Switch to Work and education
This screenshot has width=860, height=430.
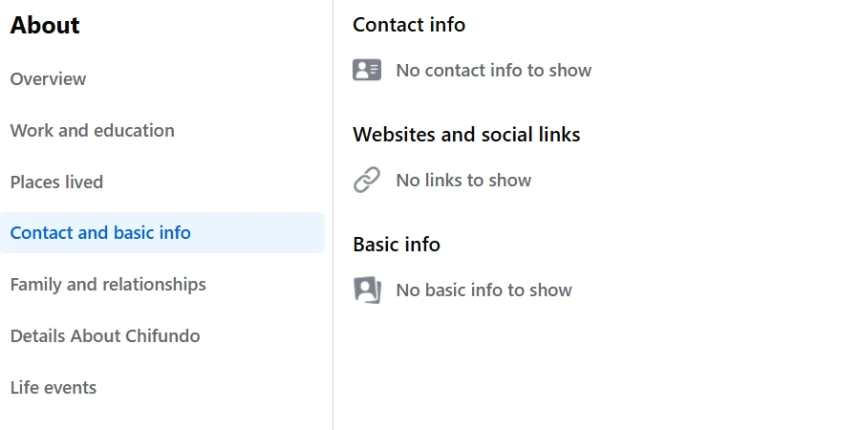(x=92, y=130)
